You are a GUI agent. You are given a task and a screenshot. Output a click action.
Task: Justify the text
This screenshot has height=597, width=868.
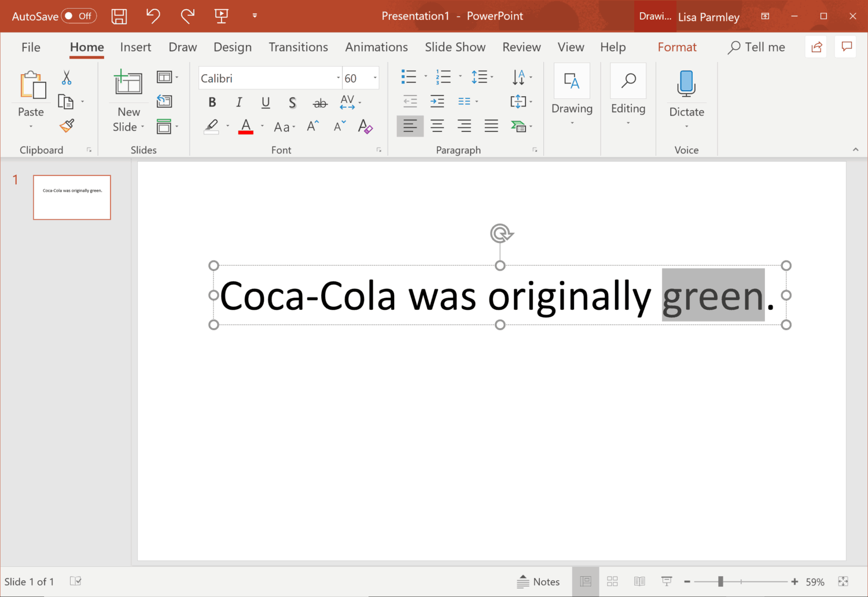(x=491, y=126)
